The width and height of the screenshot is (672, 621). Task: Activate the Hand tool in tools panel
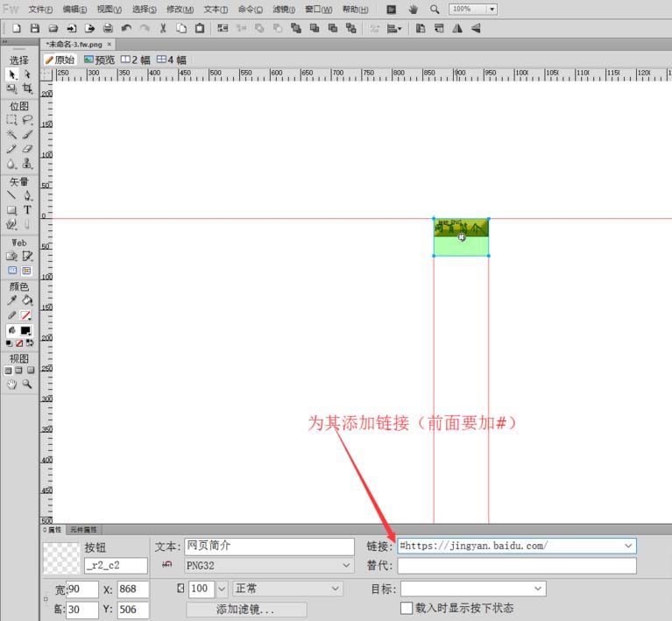point(11,385)
